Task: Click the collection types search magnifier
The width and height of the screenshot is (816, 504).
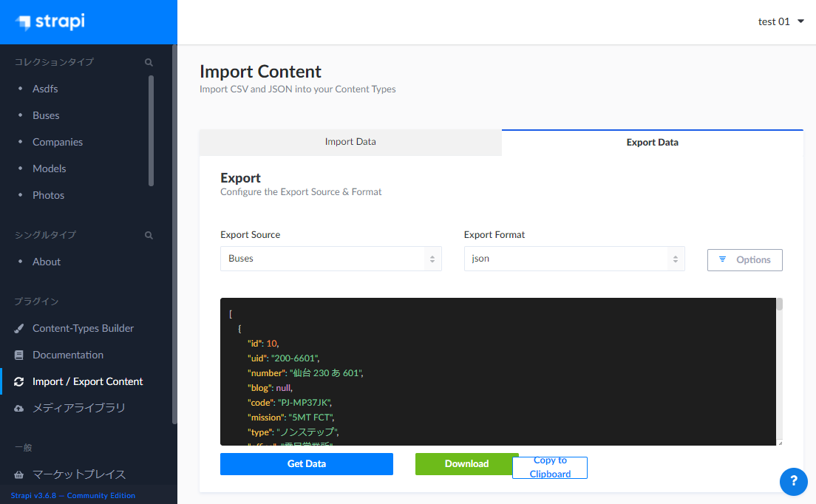Action: pos(149,62)
